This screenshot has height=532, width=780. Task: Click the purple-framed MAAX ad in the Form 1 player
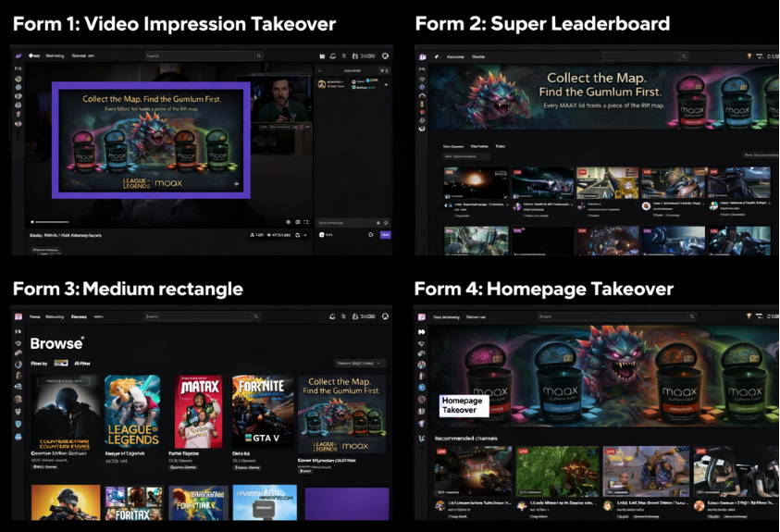coord(151,141)
